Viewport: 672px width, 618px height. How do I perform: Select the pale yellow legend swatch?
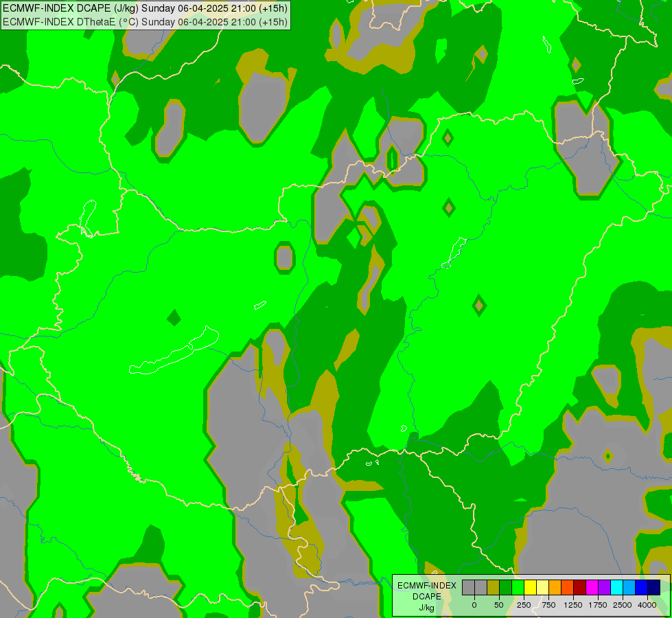(542, 588)
